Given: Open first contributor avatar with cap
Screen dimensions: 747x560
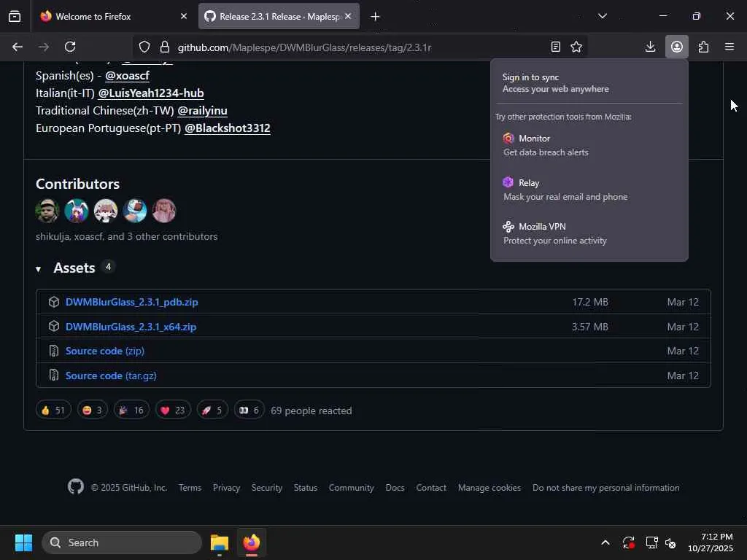Looking at the screenshot, I should click(47, 211).
